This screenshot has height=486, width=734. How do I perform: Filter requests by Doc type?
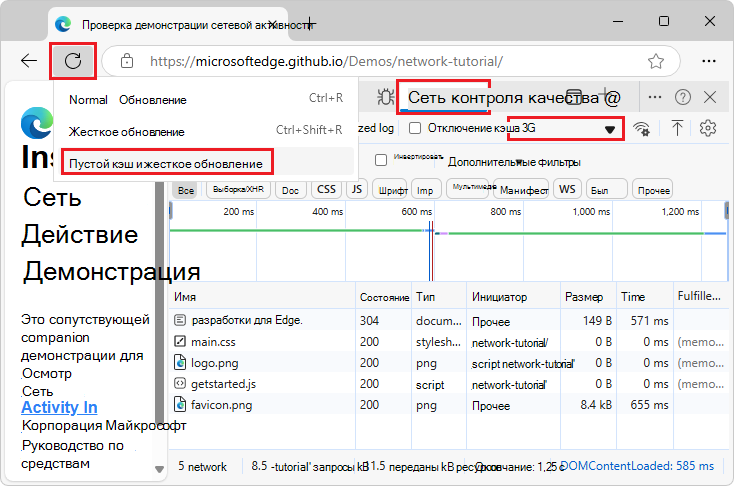coord(290,190)
